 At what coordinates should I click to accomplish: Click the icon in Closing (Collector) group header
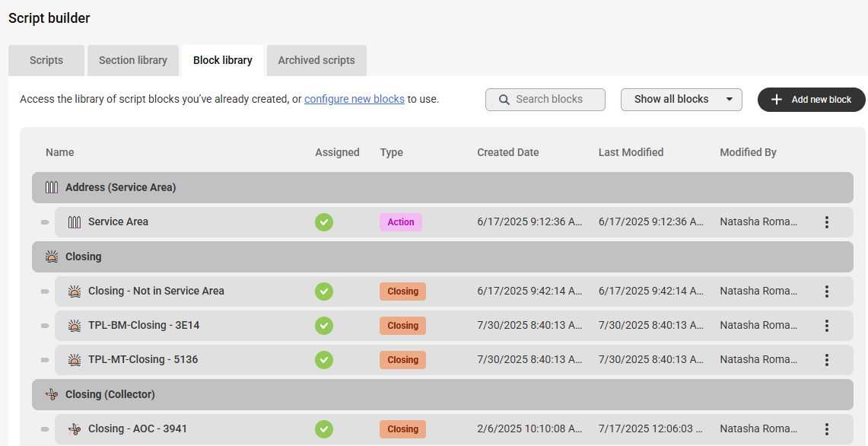pos(52,394)
